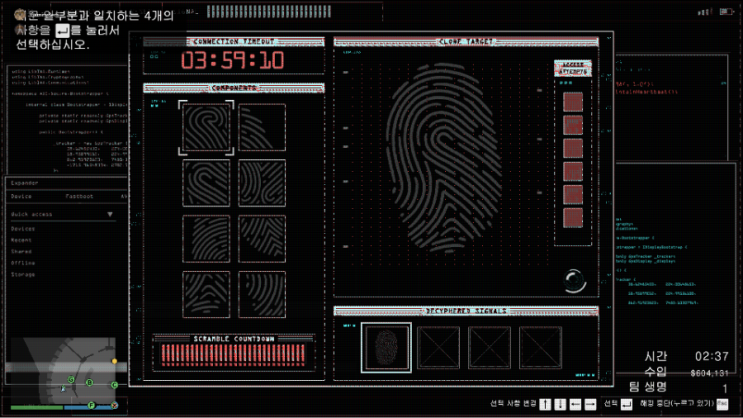Click the large clone target fingerprint
743x418 pixels.
coord(444,156)
